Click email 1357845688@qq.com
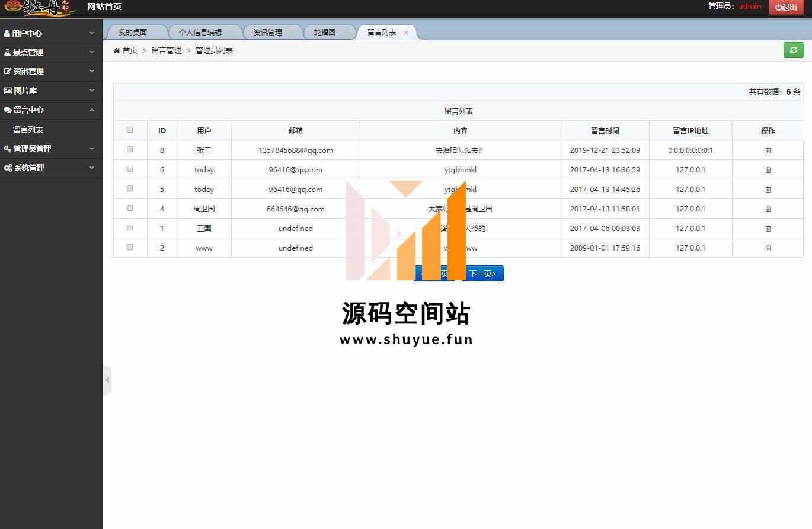This screenshot has width=812, height=529. tap(296, 150)
